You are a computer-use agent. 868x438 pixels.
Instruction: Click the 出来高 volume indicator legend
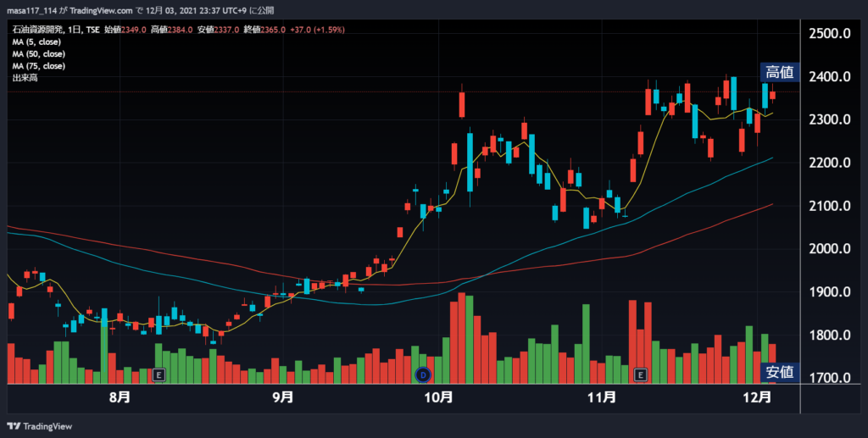25,78
